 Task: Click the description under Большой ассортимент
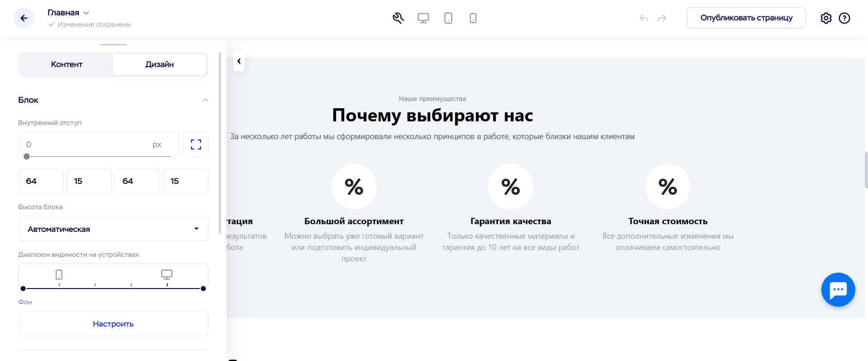[354, 247]
